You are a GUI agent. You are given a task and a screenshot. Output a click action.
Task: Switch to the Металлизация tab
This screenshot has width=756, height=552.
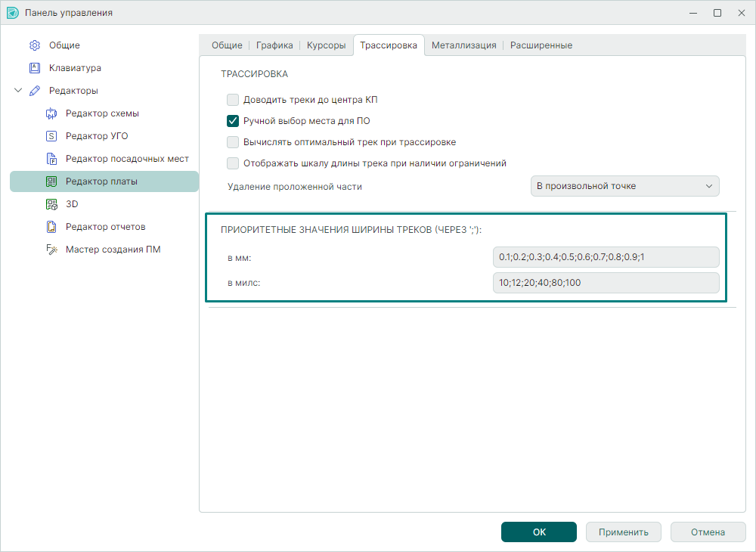tap(463, 45)
